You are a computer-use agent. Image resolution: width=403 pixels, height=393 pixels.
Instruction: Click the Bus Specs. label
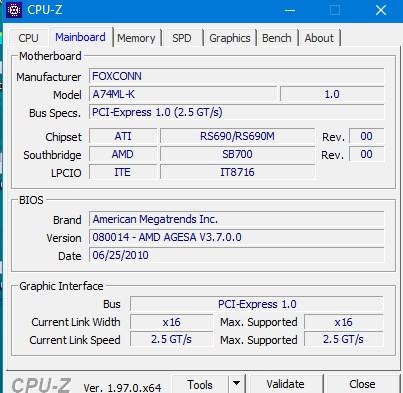55,113
